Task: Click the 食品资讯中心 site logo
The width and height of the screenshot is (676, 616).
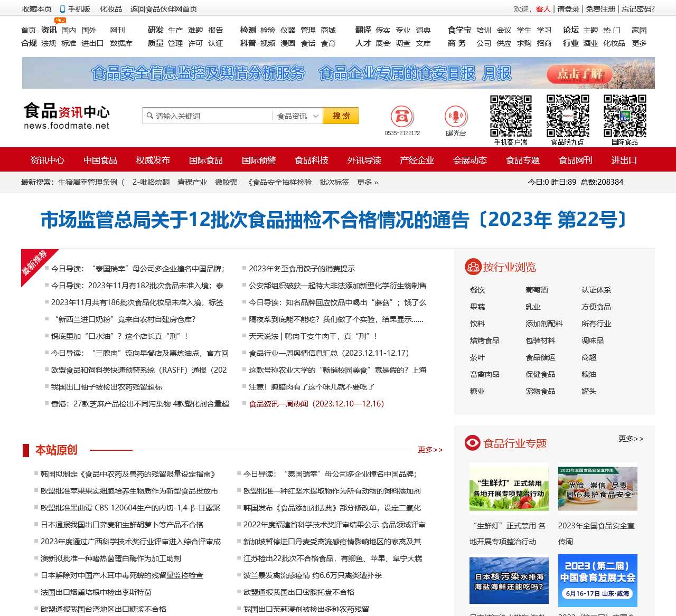Action: (x=67, y=116)
